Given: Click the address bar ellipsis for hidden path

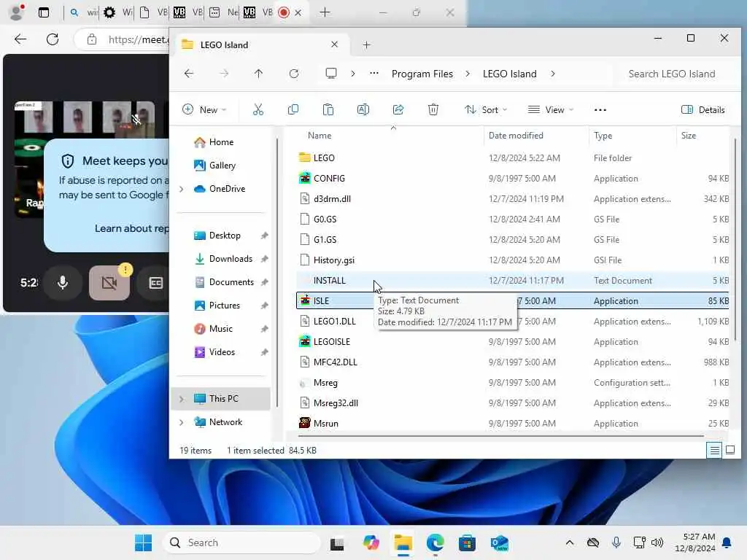Looking at the screenshot, I should tap(374, 74).
